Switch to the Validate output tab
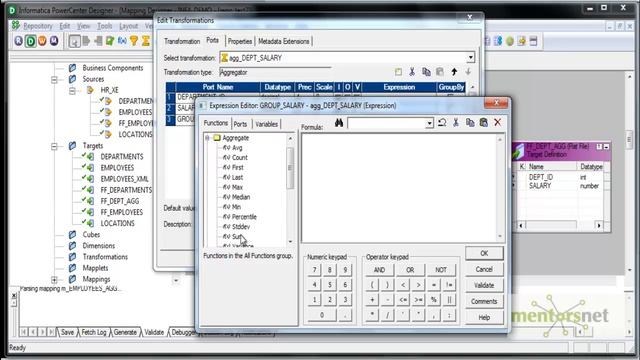Image resolution: width=640 pixels, height=360 pixels. [x=154, y=332]
